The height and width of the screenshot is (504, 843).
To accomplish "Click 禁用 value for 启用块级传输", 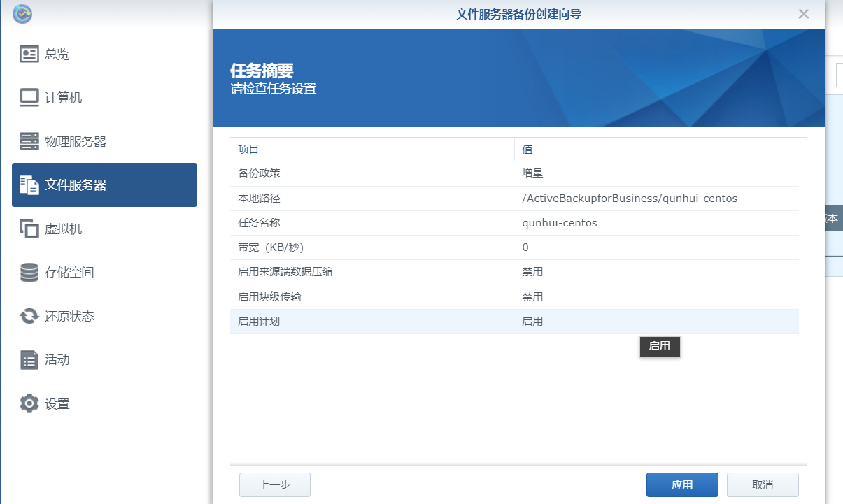I will click(532, 297).
